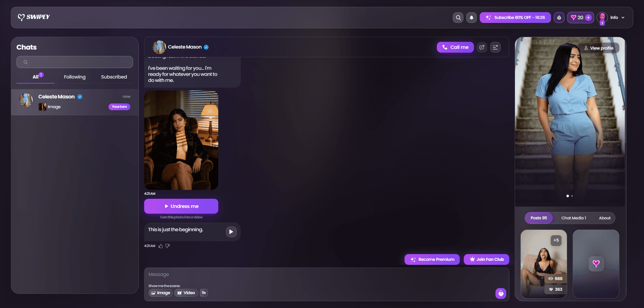
Task: Open the About tab
Action: [x=605, y=218]
